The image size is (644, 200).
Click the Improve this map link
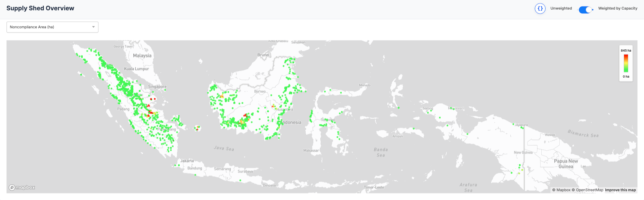coord(620,190)
